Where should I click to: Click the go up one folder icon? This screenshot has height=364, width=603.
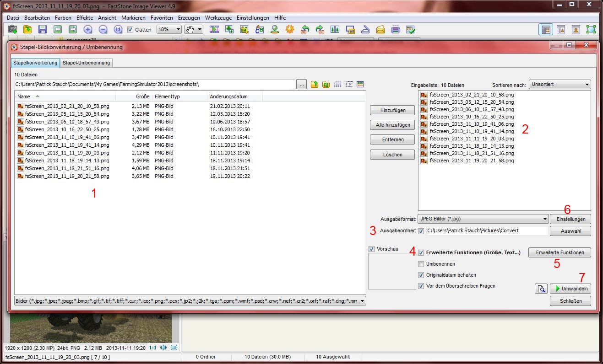pyautogui.click(x=315, y=84)
